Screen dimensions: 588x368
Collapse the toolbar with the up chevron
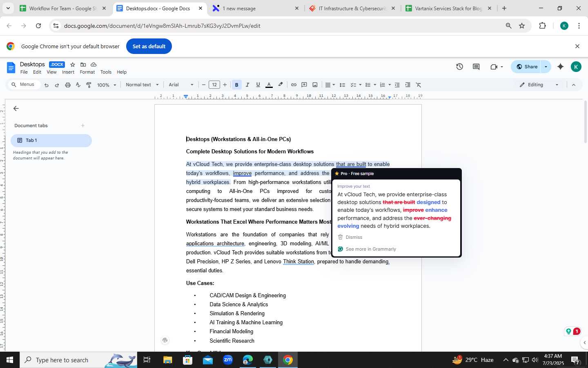click(574, 85)
